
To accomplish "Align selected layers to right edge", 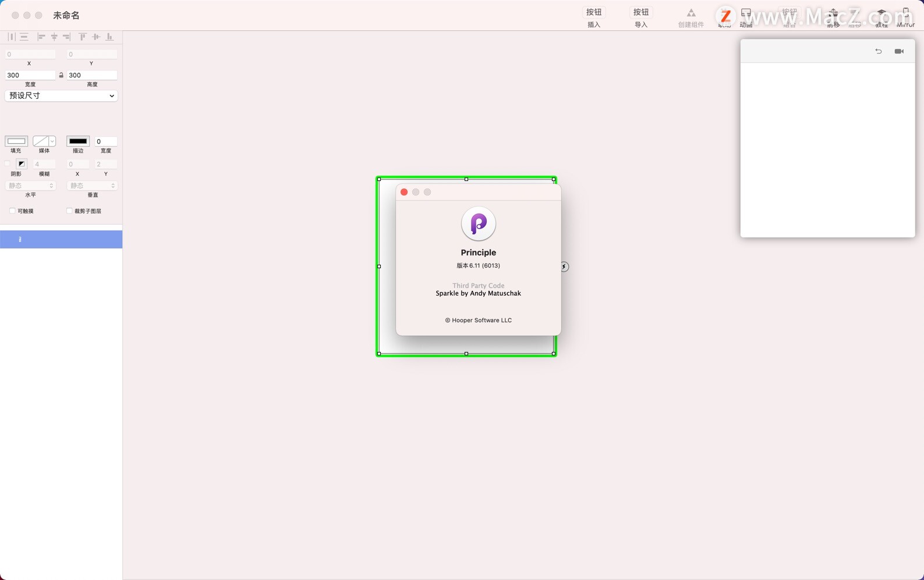I will tap(66, 37).
